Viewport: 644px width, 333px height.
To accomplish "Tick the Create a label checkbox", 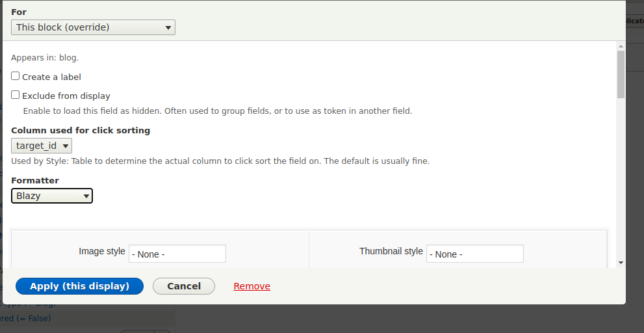I will point(15,76).
